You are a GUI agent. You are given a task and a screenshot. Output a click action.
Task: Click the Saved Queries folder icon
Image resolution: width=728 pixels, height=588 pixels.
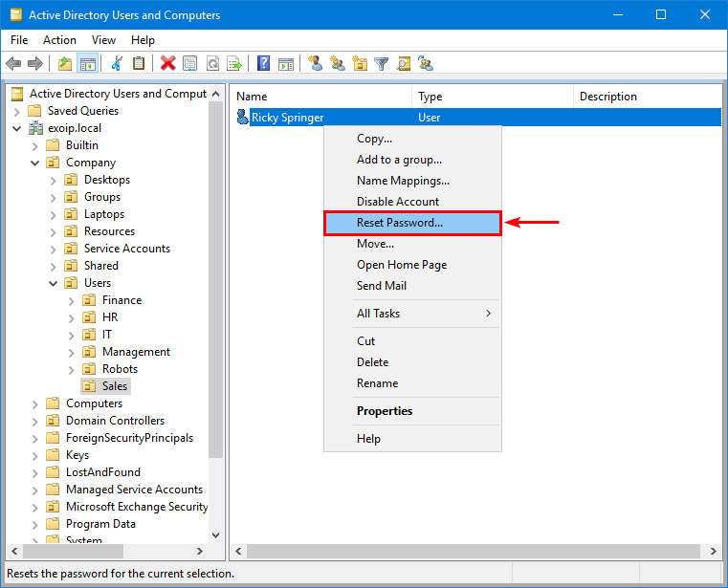pyautogui.click(x=34, y=111)
